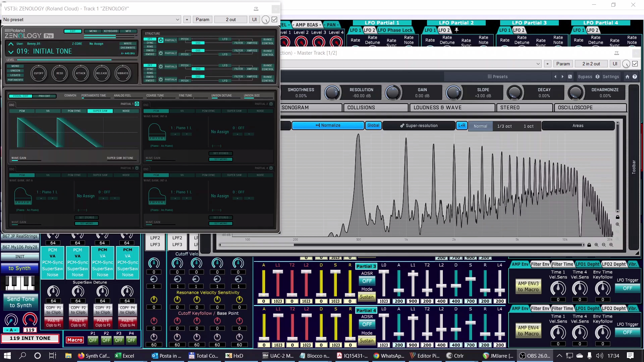
Task: Switch to the PRO EDIT tab in ZENOLOGY
Action: point(45,96)
